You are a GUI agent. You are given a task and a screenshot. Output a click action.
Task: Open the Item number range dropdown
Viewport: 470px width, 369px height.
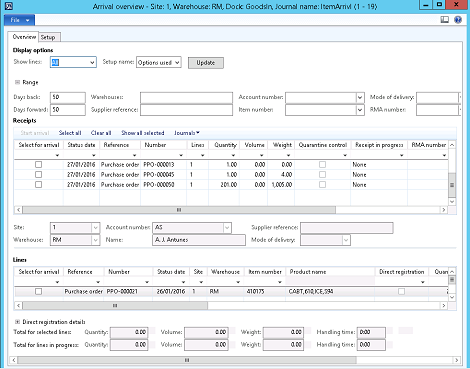tap(360, 110)
